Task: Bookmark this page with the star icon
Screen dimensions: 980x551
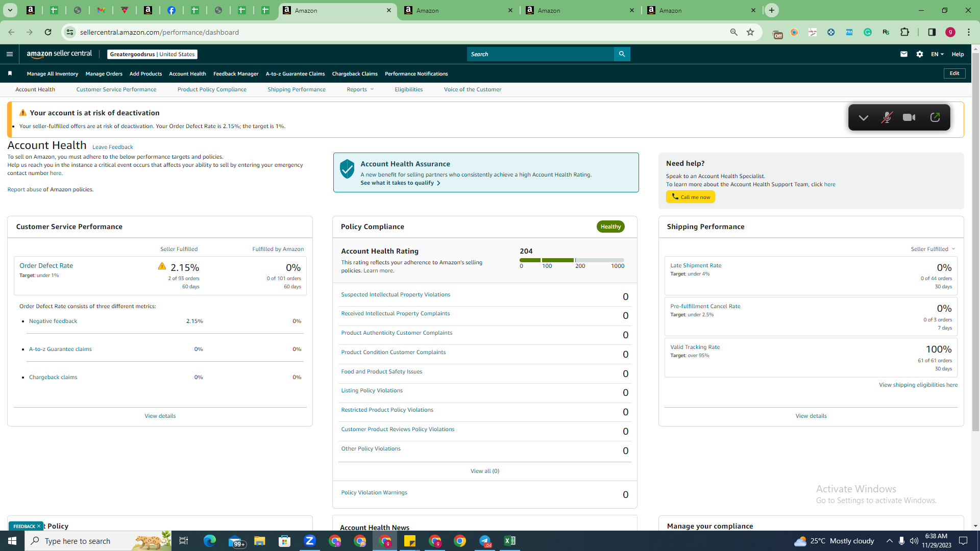Action: click(x=750, y=32)
